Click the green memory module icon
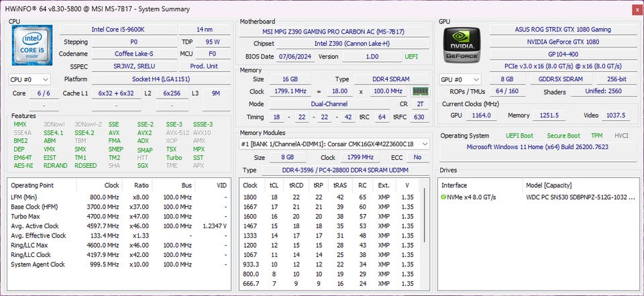Image resolution: width=644 pixels, height=296 pixels. 420,91
